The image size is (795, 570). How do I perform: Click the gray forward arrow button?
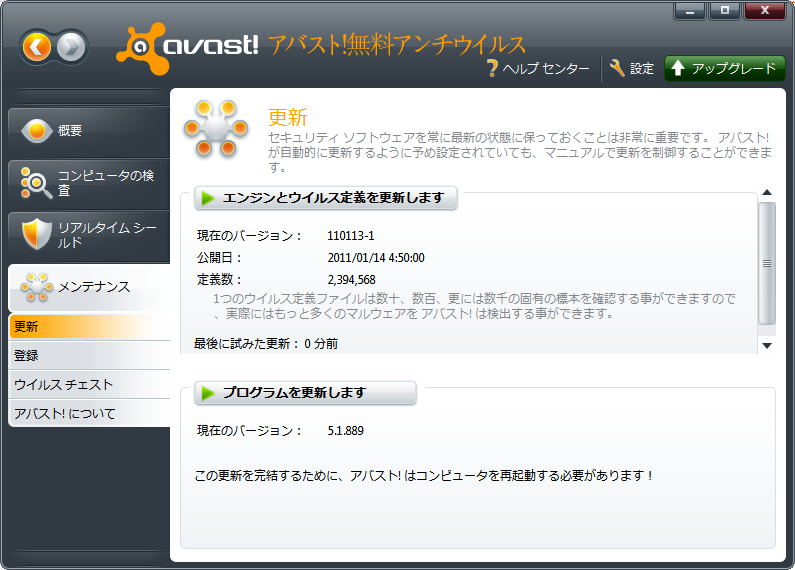[x=71, y=47]
